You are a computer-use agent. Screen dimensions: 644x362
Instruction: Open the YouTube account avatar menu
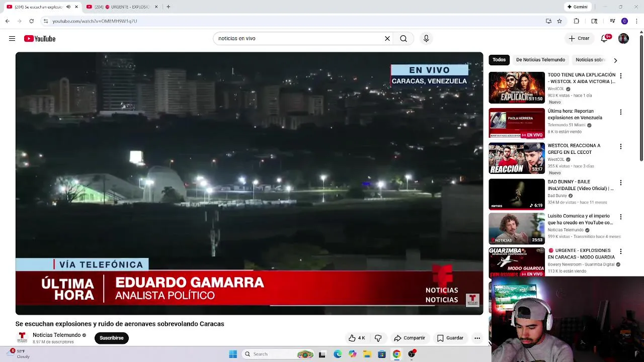(x=623, y=39)
